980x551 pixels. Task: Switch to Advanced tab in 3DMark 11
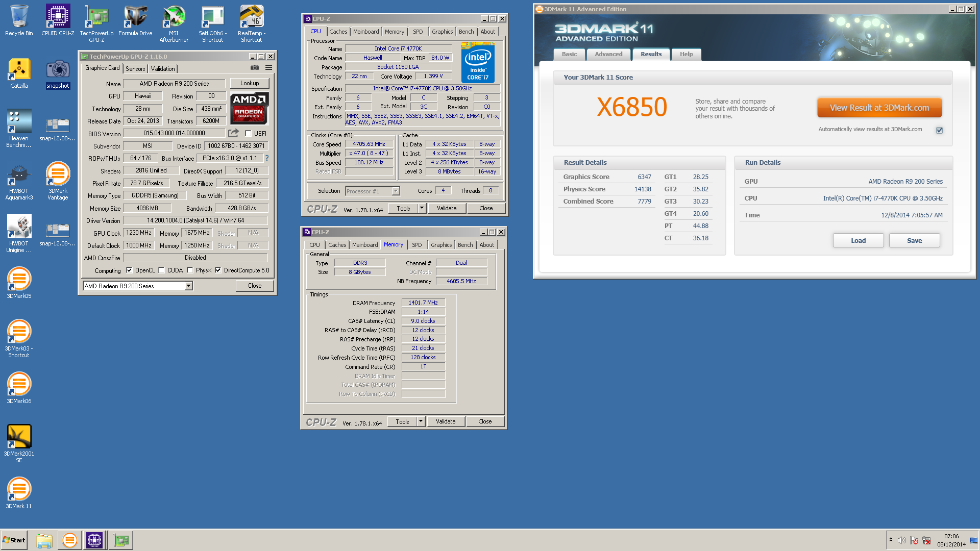point(608,54)
